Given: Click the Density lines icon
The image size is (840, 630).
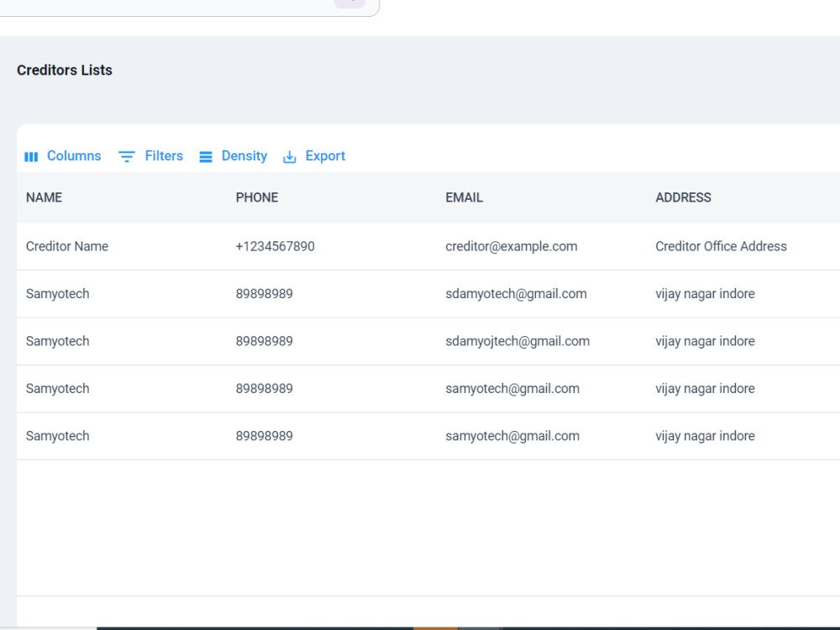Looking at the screenshot, I should click(x=206, y=156).
